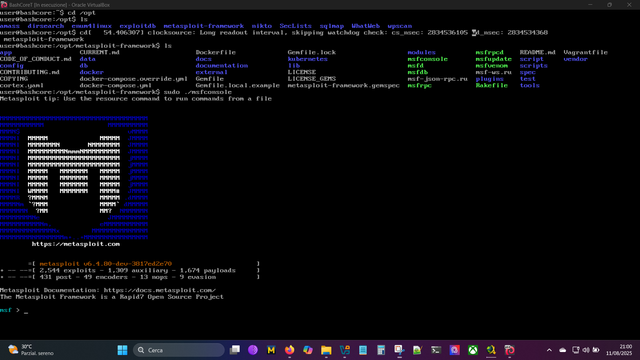Launch the yellow M app on the taskbar
This screenshot has width=640, height=360.
[x=271, y=350]
